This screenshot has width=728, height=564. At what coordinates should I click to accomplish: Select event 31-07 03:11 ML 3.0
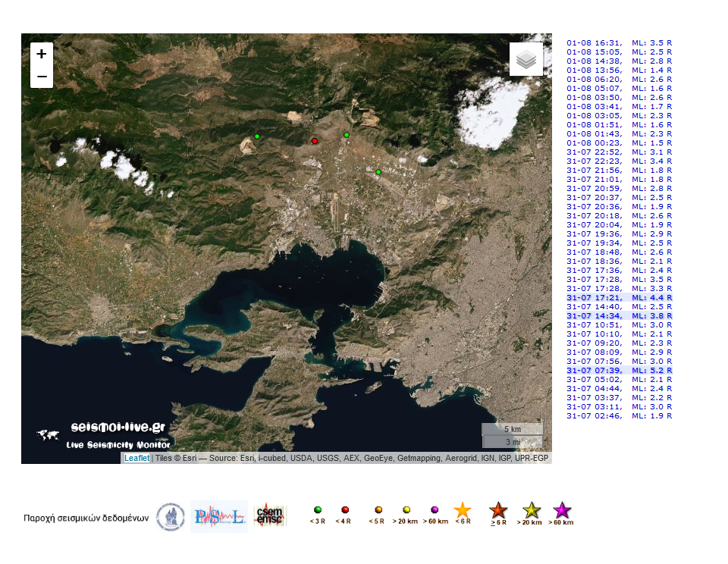(x=620, y=406)
